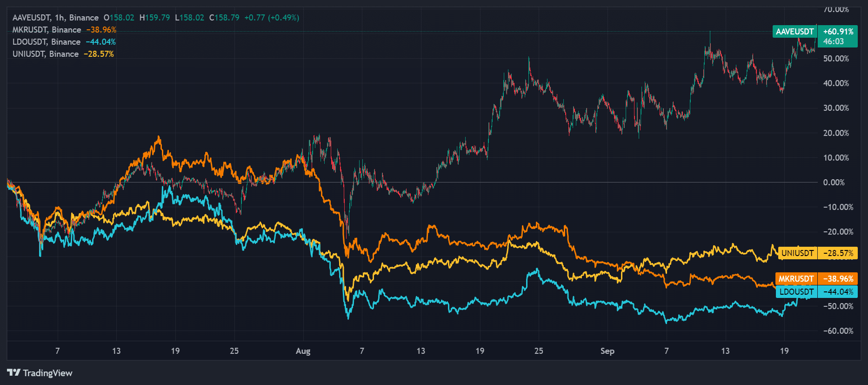Viewport: 868px width, 385px height.
Task: Select the AAVEUSDT, 1h, Binance legend title
Action: tap(55, 18)
